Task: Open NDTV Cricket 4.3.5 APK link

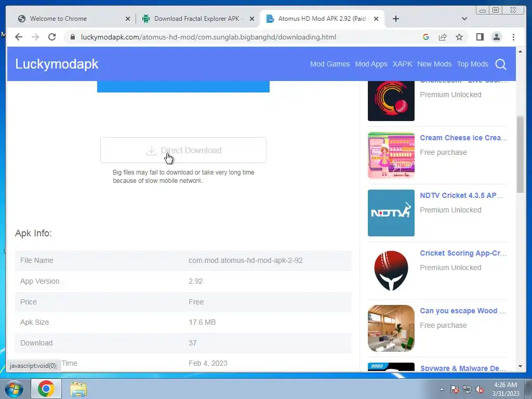Action: 461,195
